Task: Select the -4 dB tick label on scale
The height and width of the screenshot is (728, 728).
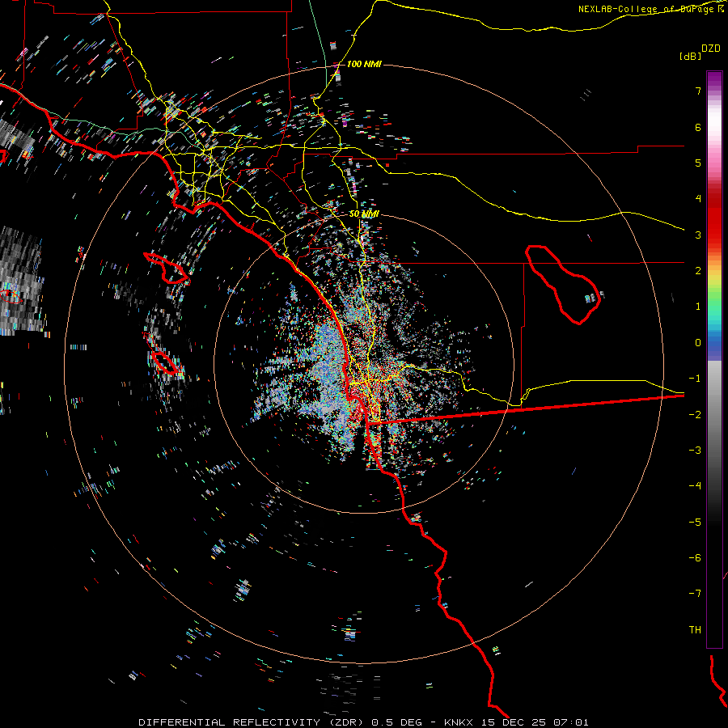Action: pos(695,486)
